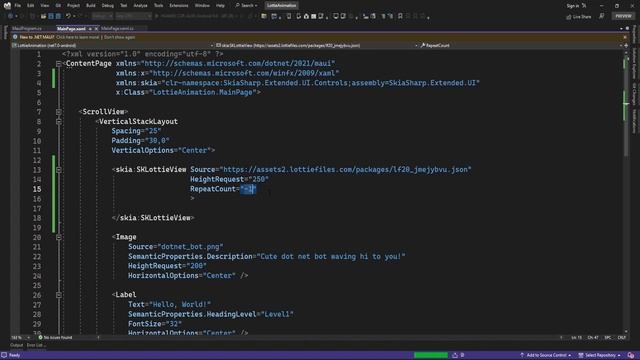Click the Navigate Backward toolbar icon
Screen dimensions: 640x360
10,16
